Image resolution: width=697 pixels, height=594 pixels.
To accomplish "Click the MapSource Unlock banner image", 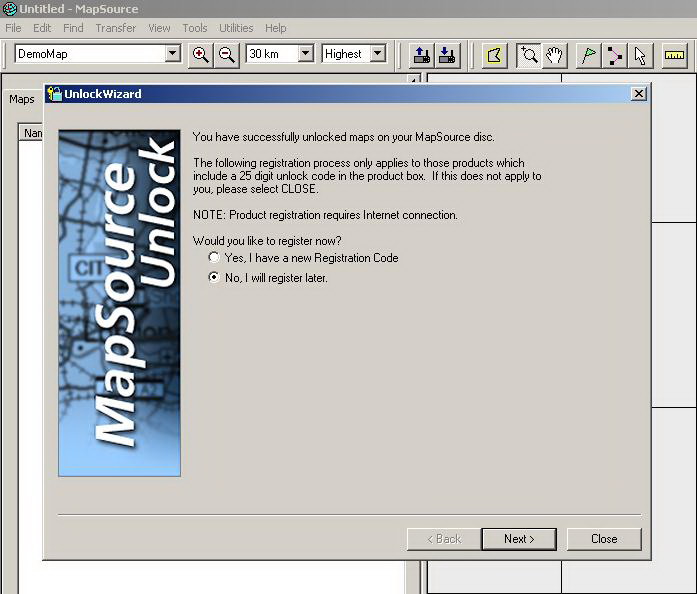I will click(120, 303).
